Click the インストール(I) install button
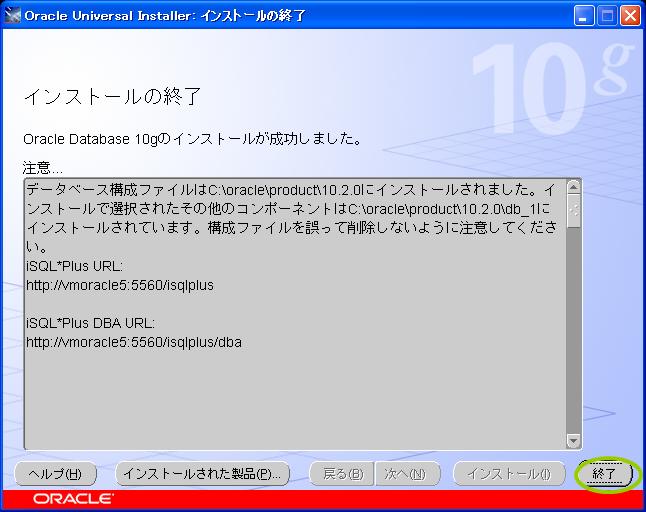This screenshot has width=646, height=512. 509,474
